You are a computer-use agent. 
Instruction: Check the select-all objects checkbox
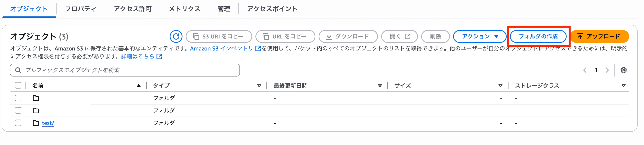click(x=18, y=85)
